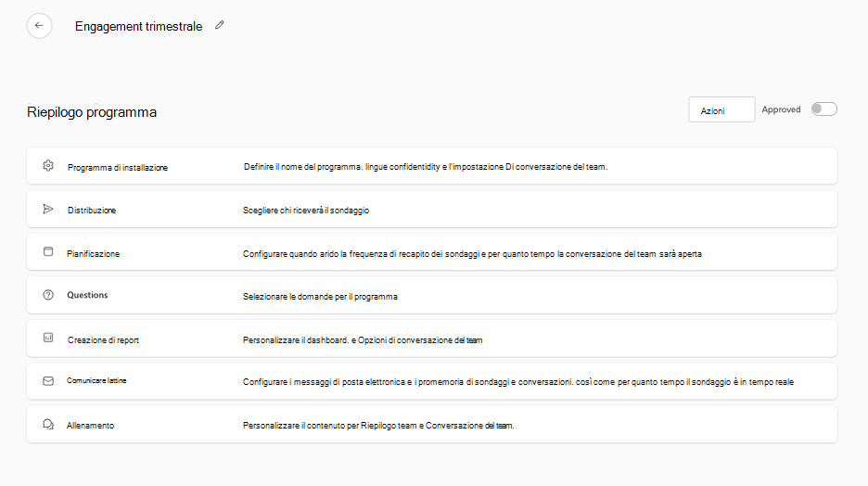The image size is (868, 486).
Task: Click description 'Selezionare le domande per il programma'
Action: [x=320, y=297]
